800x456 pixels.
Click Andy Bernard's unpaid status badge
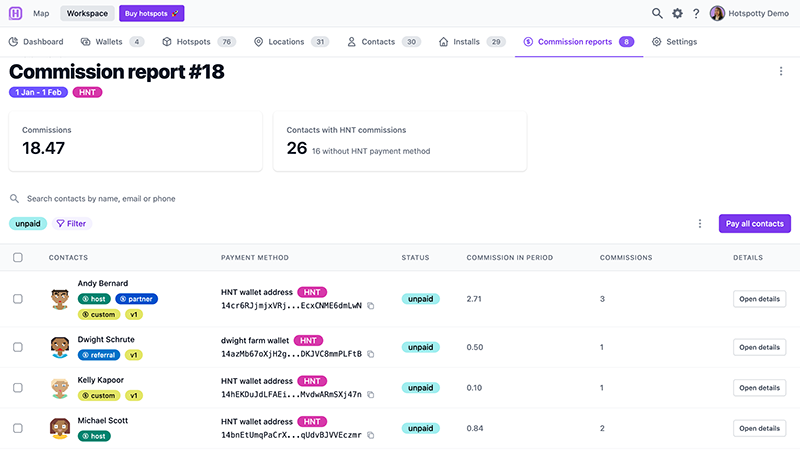pyautogui.click(x=420, y=299)
